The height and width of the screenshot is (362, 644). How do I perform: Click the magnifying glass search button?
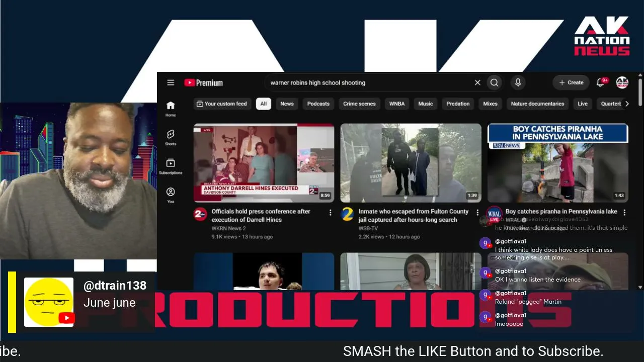[x=494, y=82]
